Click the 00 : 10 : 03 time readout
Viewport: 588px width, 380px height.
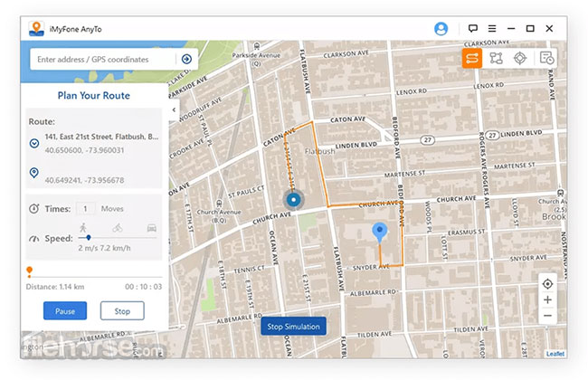144,287
